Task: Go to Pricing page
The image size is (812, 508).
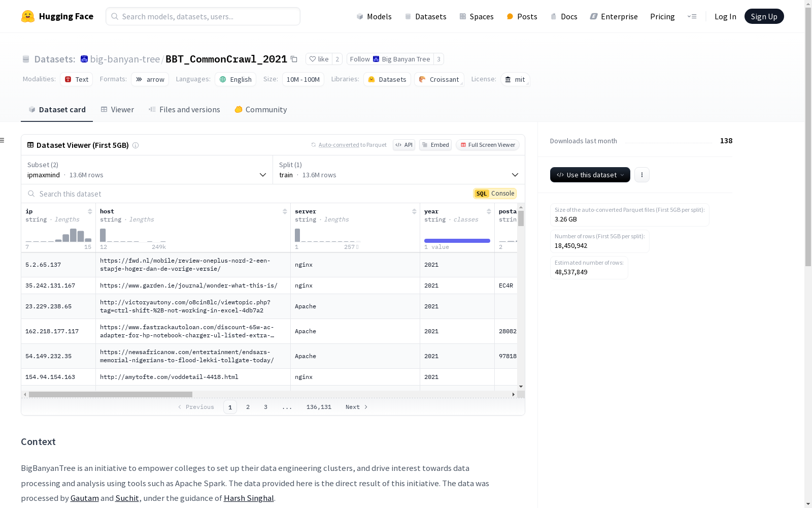Action: pos(662,16)
